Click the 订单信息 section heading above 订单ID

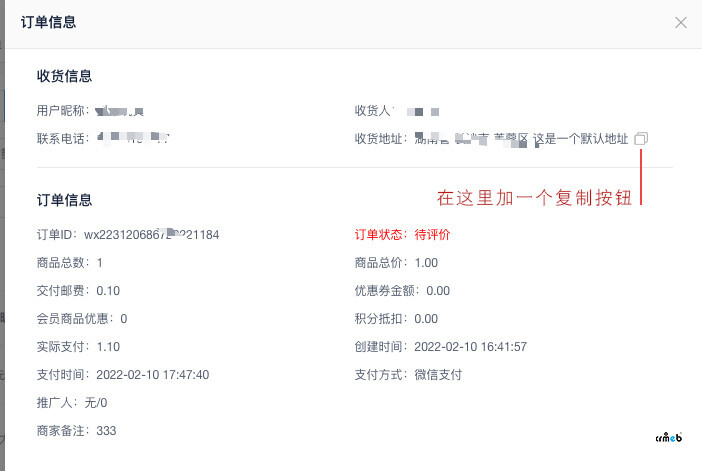[64, 200]
